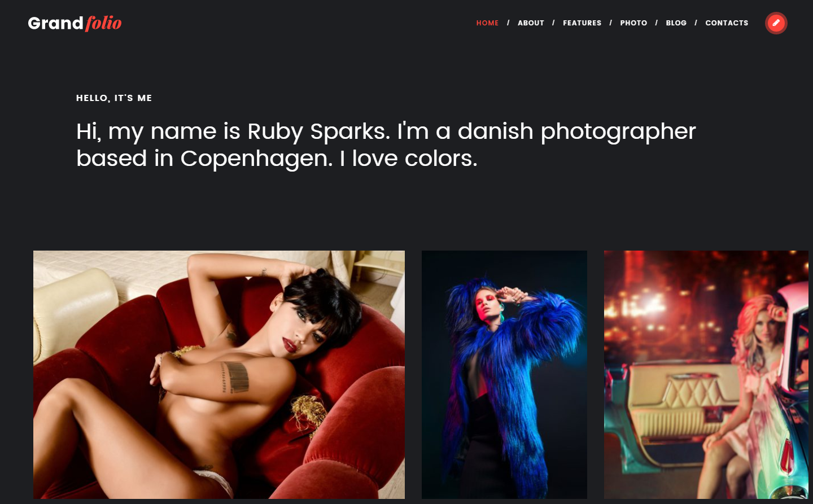Click the 'Copenhagen' text in headline

click(256, 159)
